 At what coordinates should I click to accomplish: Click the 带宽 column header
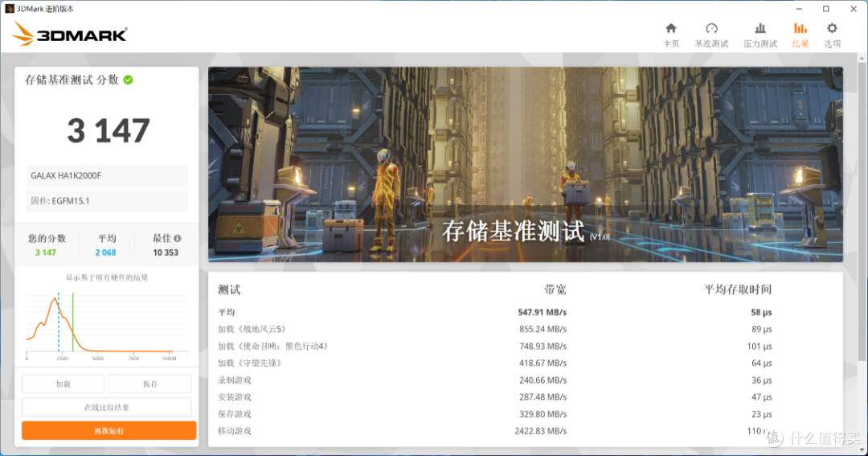[555, 290]
